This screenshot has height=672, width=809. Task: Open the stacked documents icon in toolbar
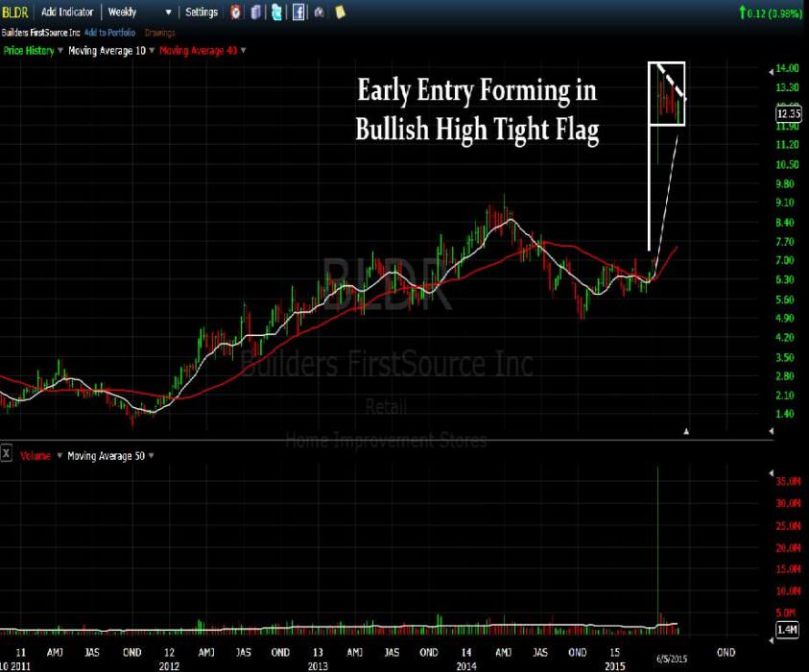255,12
